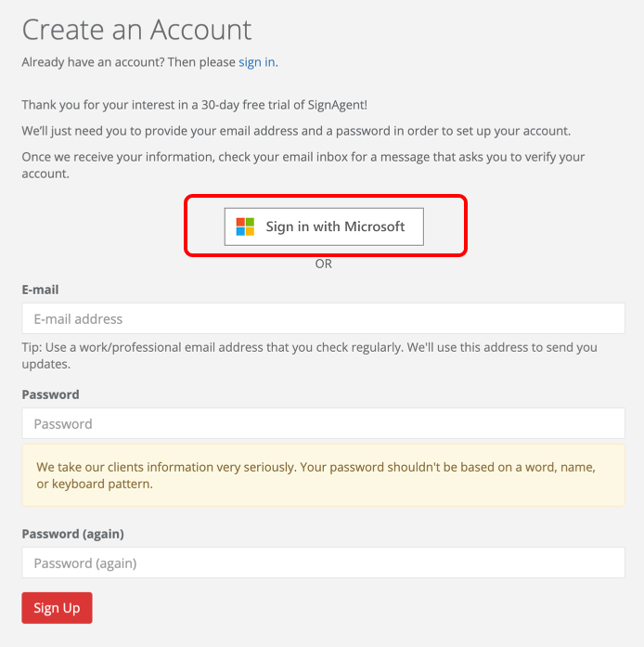Open the sign in link
The width and height of the screenshot is (644, 647).
257,62
